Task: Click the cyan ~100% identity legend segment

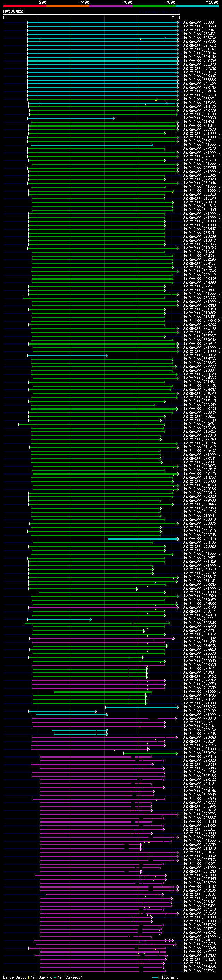Action: (197, 7)
